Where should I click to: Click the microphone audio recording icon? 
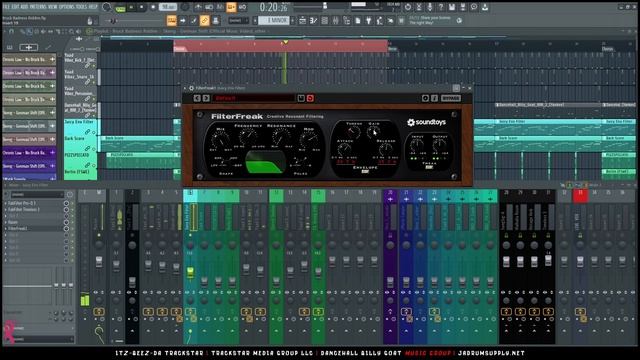(430, 7)
